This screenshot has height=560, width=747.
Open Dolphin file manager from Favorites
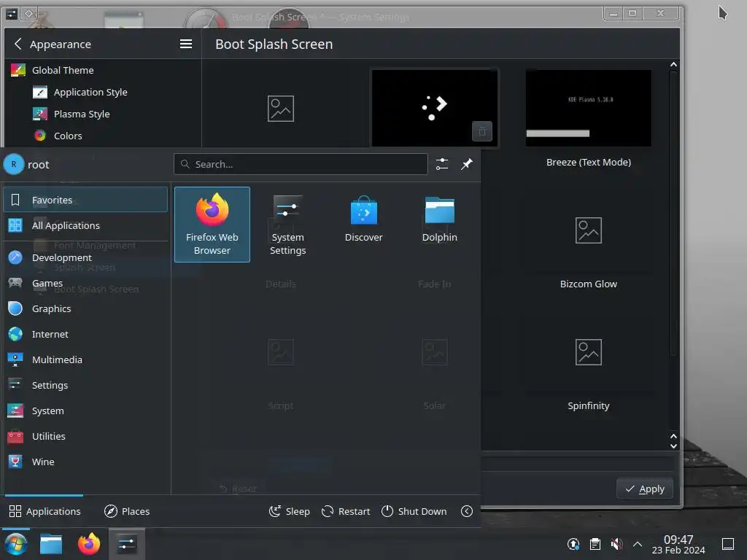(439, 225)
